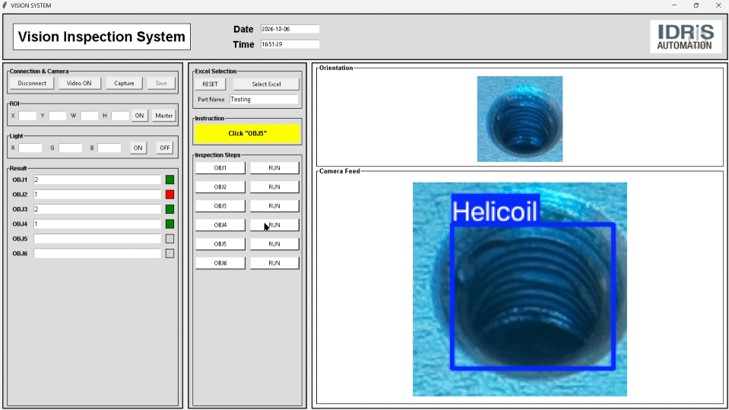Screen dimensions: 729x410
Task: Select the OBJ3 inspection step
Action: [x=220, y=206]
